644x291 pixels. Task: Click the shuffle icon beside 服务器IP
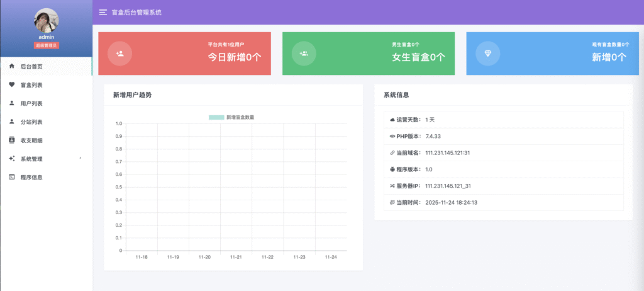[x=392, y=186]
